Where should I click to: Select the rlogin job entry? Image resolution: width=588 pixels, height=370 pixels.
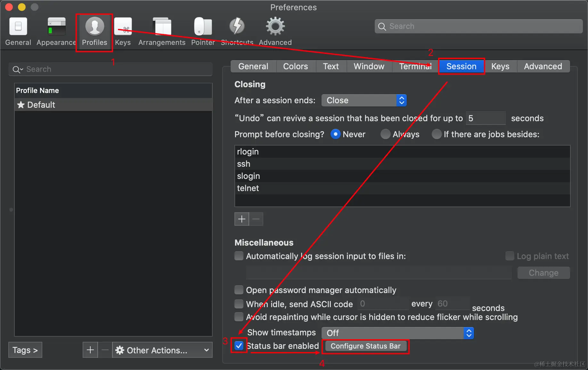tap(402, 152)
